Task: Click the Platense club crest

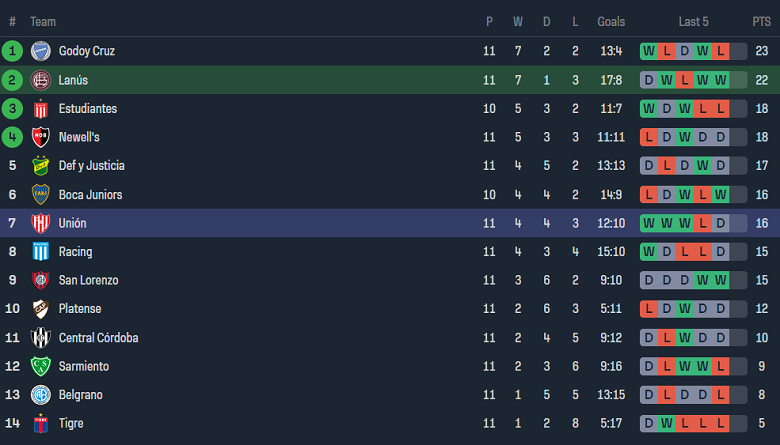Action: click(41, 309)
